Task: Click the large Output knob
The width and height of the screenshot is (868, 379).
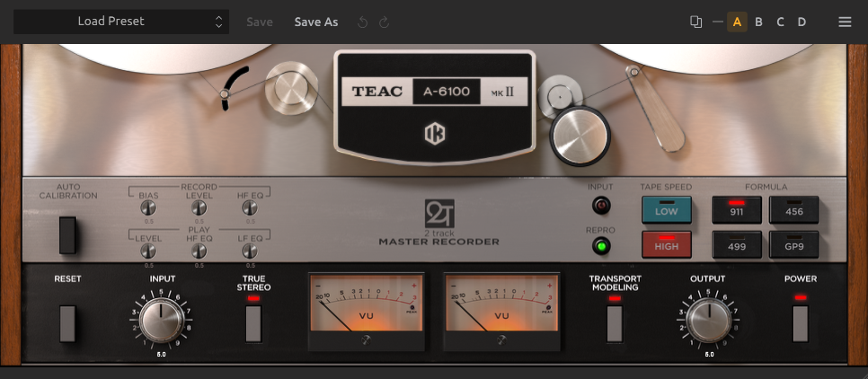Action: tap(709, 321)
